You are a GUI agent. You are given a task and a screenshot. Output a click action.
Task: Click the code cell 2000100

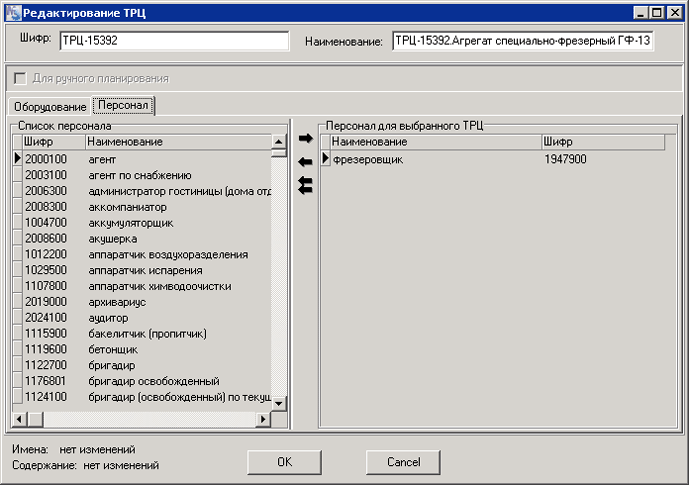[x=46, y=159]
